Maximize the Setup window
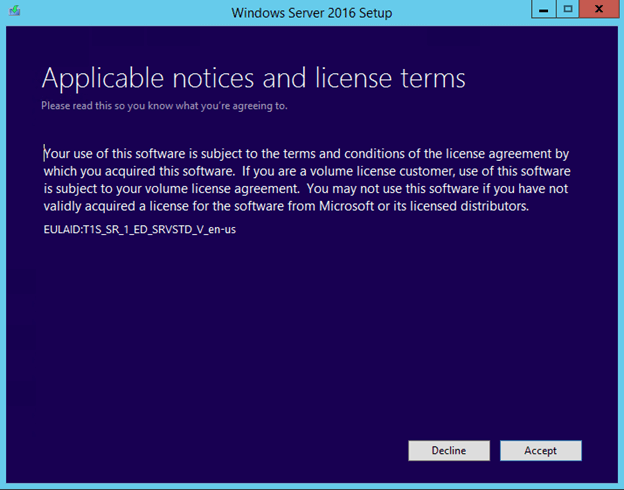624x490 pixels. [567, 9]
